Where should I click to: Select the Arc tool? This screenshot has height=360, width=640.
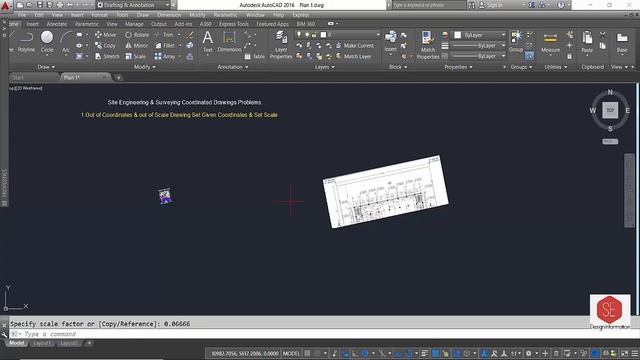(66, 42)
